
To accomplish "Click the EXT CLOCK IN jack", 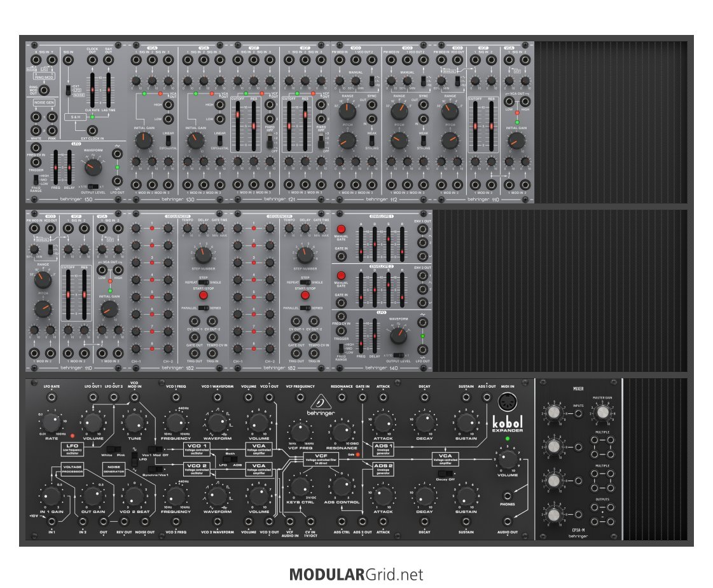I will click(92, 132).
